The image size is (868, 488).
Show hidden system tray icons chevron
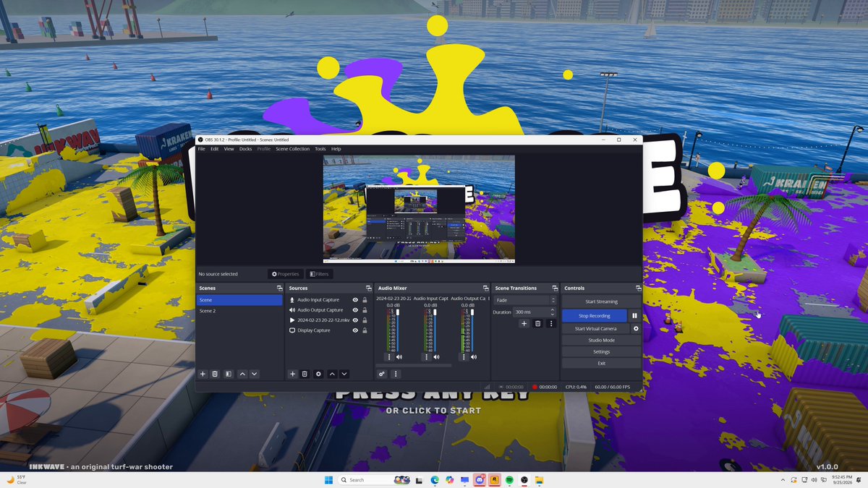(x=782, y=480)
